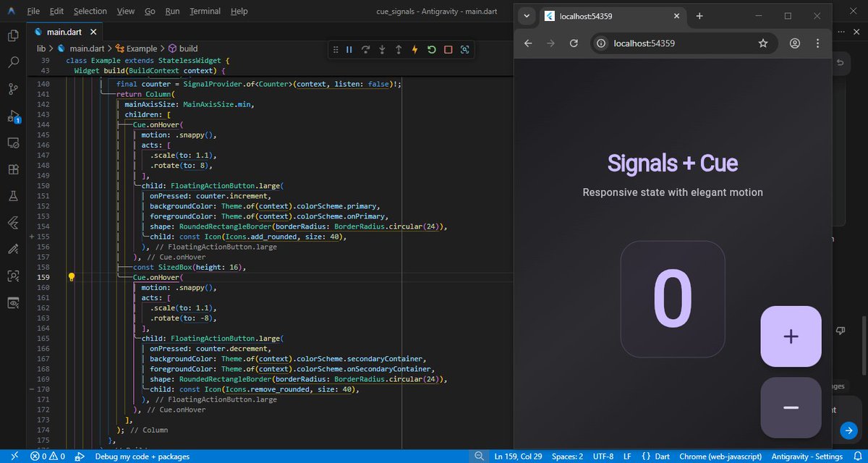Open the File menu

(33, 11)
